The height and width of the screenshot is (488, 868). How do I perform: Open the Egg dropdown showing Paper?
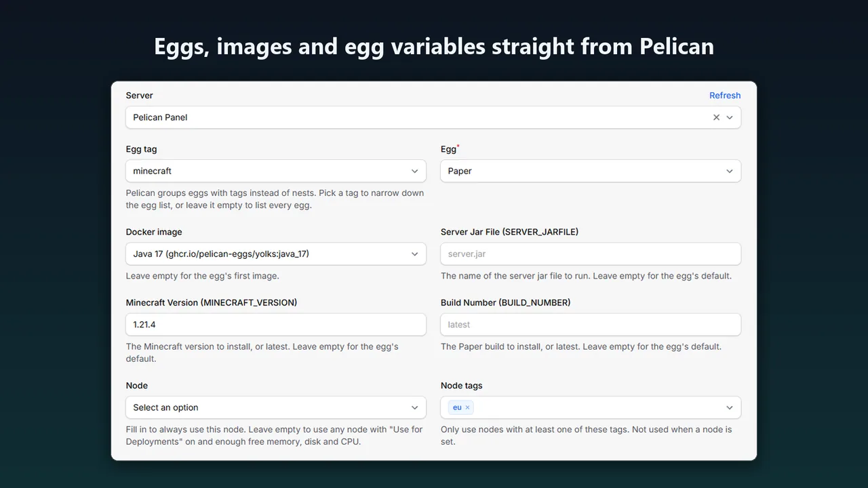[591, 171]
